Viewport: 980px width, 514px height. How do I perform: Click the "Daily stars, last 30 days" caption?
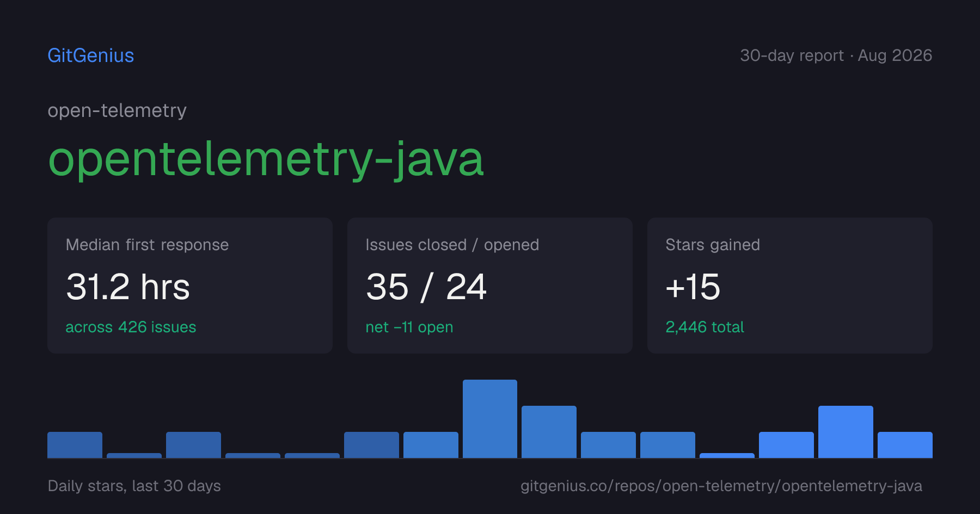click(x=134, y=486)
